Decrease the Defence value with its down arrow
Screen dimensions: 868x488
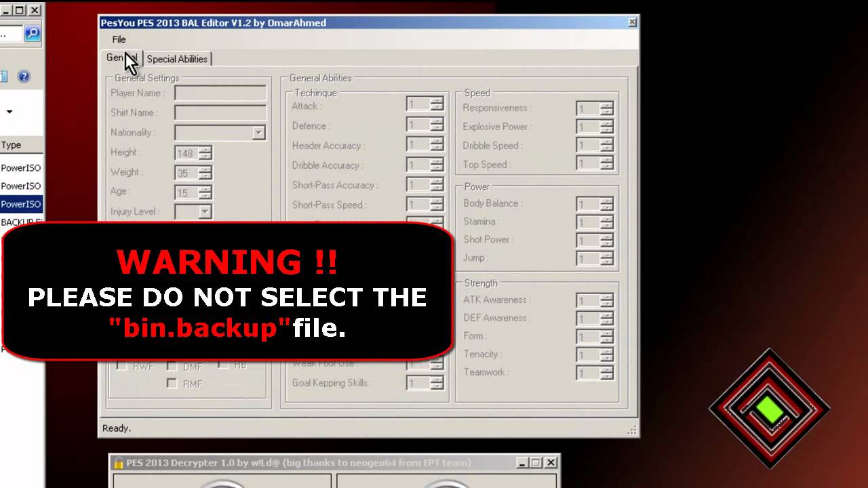(x=437, y=128)
